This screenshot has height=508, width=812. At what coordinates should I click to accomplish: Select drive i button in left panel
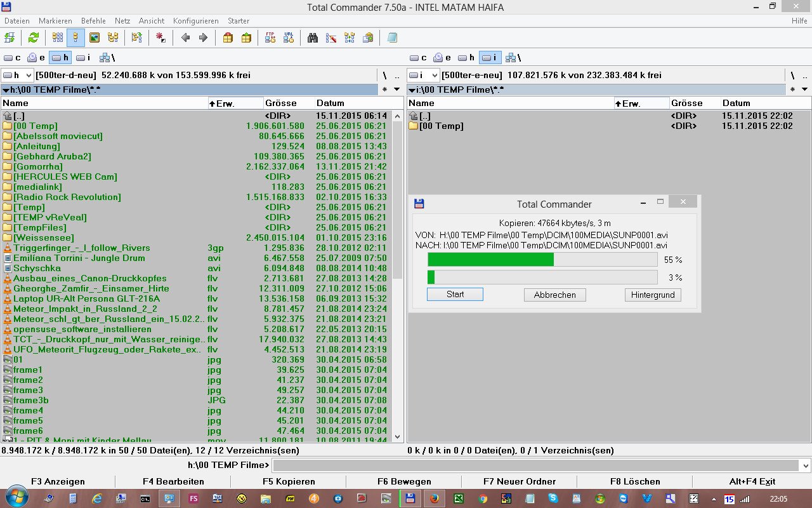[x=83, y=58]
